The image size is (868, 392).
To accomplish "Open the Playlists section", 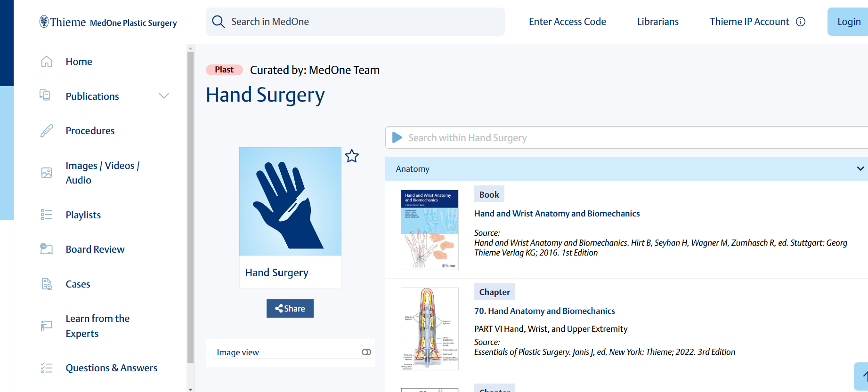I will click(83, 215).
